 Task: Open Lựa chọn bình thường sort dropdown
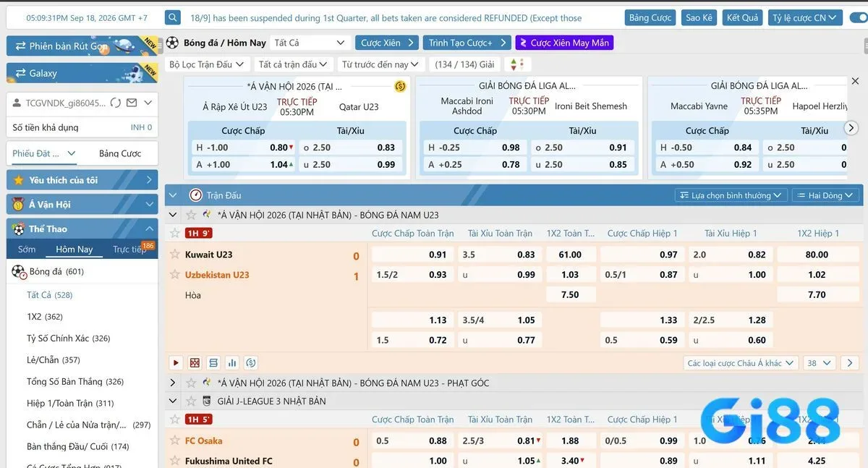731,195
